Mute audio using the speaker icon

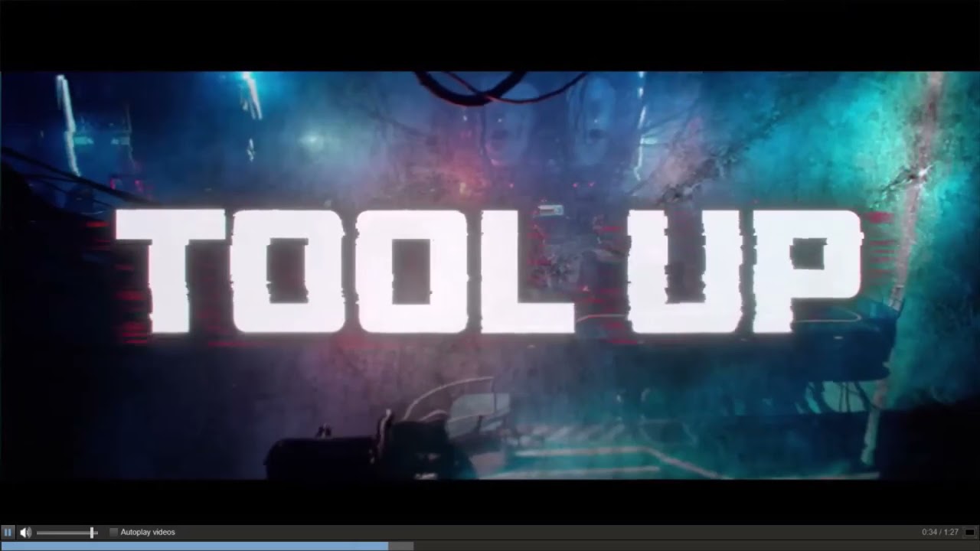(25, 532)
